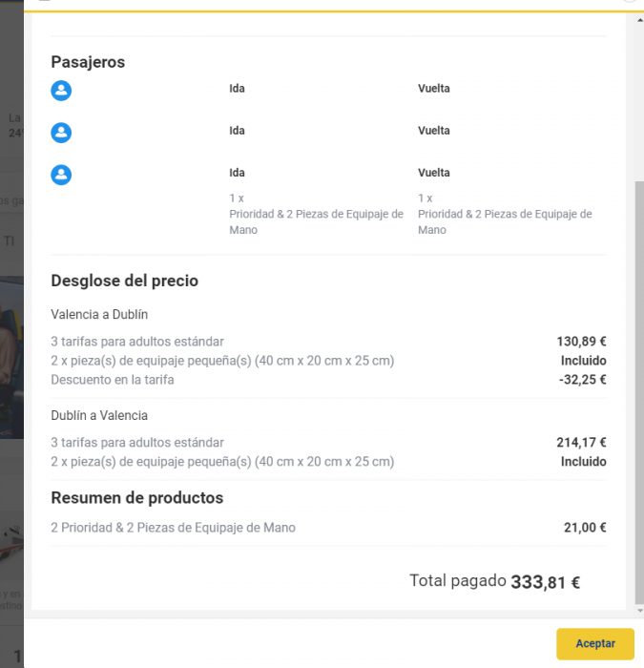Click the Total pagado 333,81 € amount
Screen dimensions: 644x668
(545, 582)
